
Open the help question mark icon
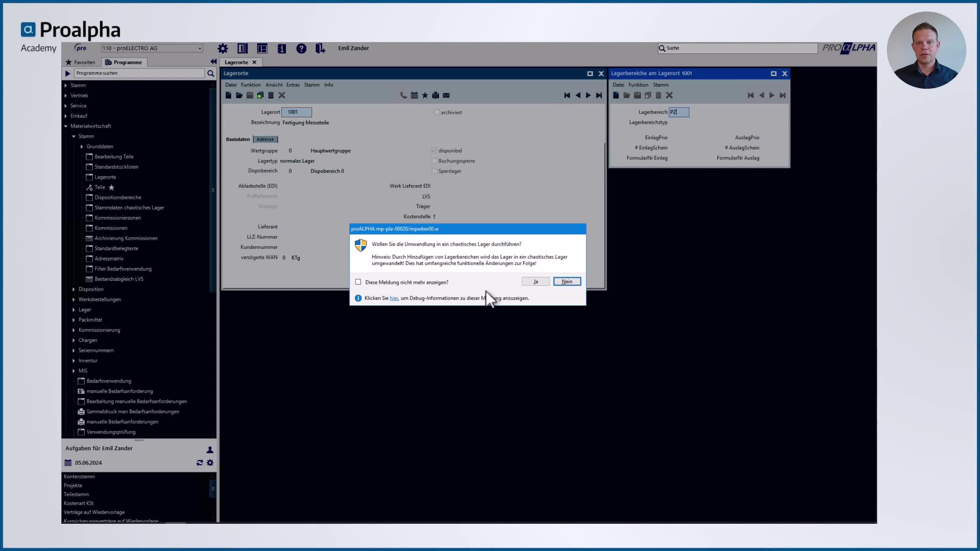[x=301, y=48]
